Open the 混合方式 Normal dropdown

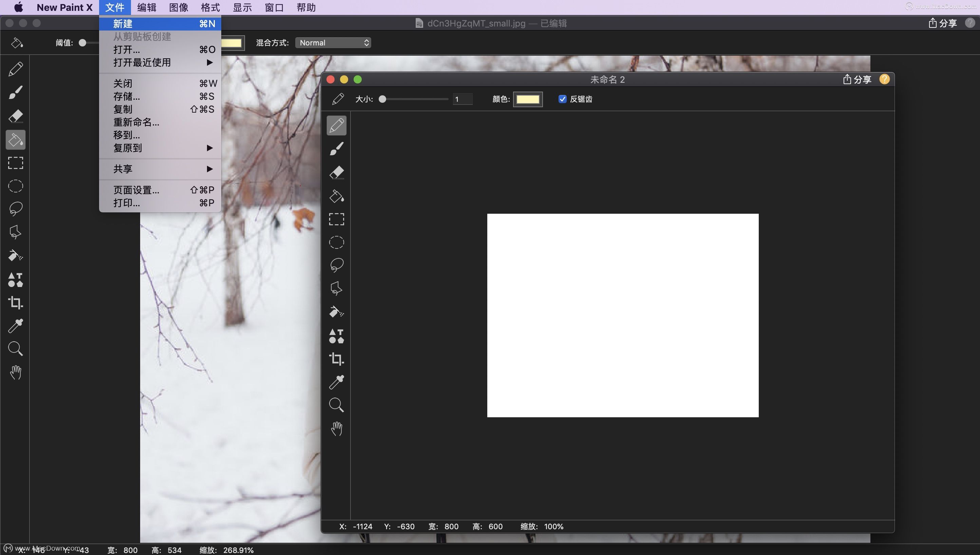[333, 43]
